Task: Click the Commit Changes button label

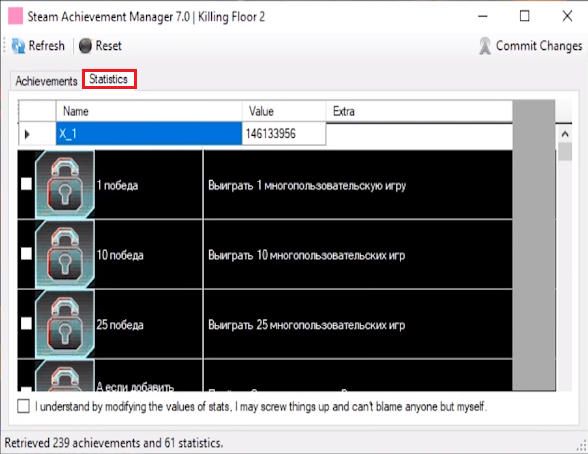Action: 539,46
